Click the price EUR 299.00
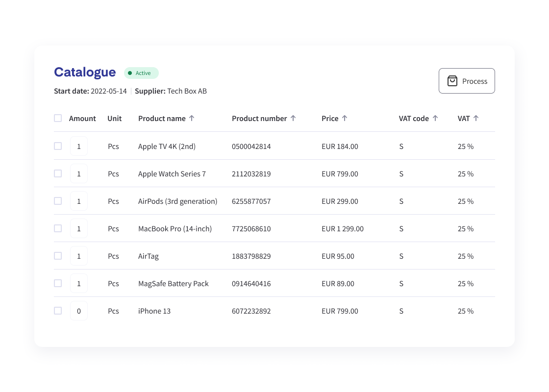The height and width of the screenshot is (392, 549). coord(340,201)
